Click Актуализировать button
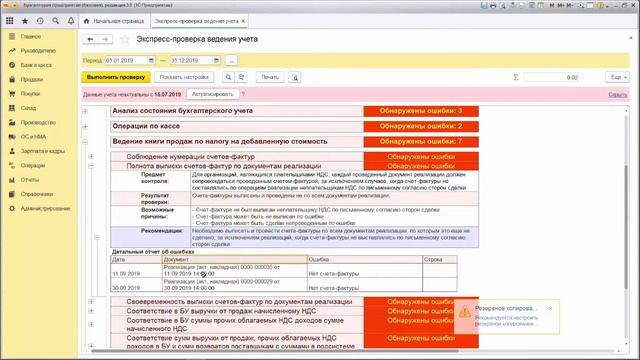Image resolution: width=640 pixels, height=360 pixels. coord(213,94)
